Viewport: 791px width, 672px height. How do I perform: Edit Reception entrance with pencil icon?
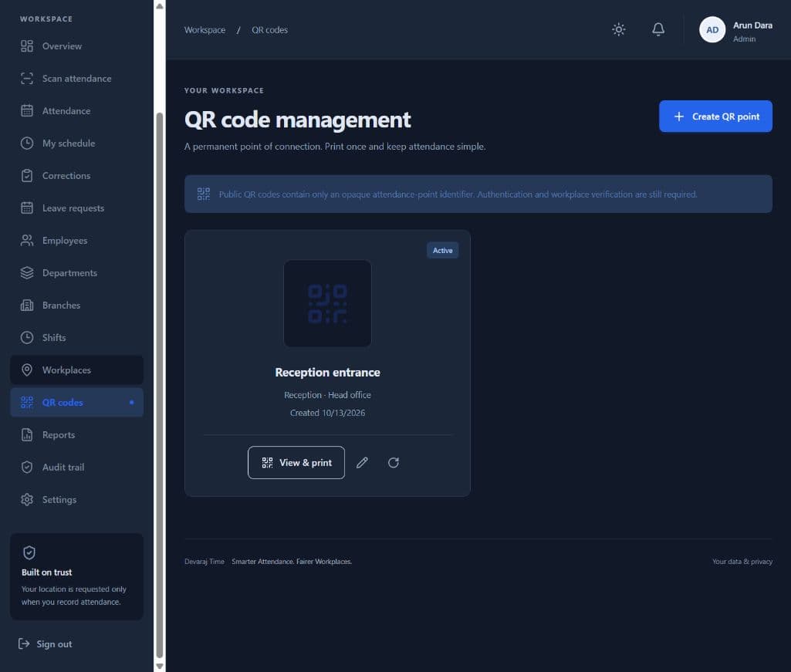[x=362, y=463]
